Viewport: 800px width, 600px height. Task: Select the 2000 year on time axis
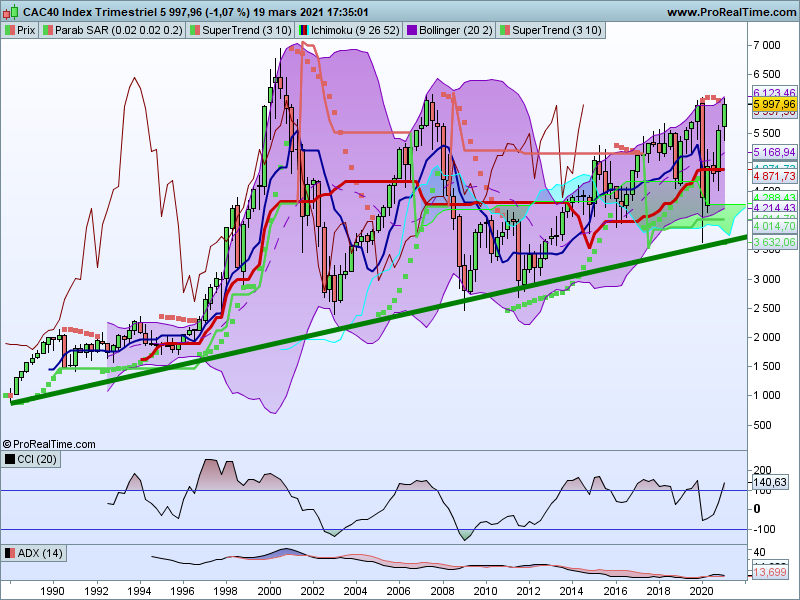(x=269, y=591)
